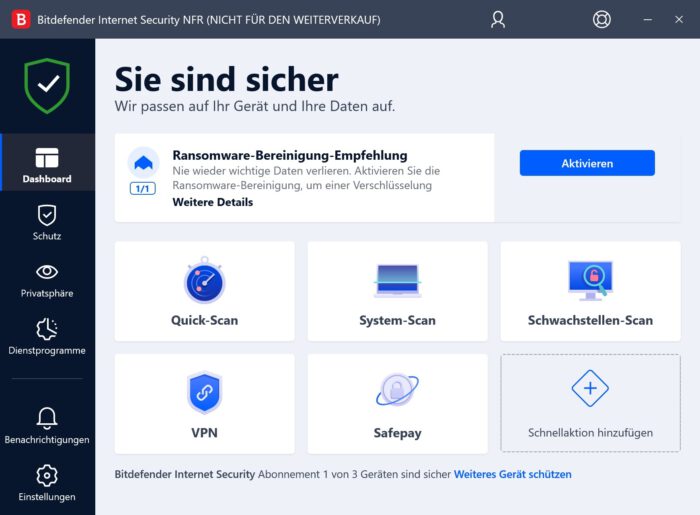Click the Aktivieren button

(x=587, y=163)
